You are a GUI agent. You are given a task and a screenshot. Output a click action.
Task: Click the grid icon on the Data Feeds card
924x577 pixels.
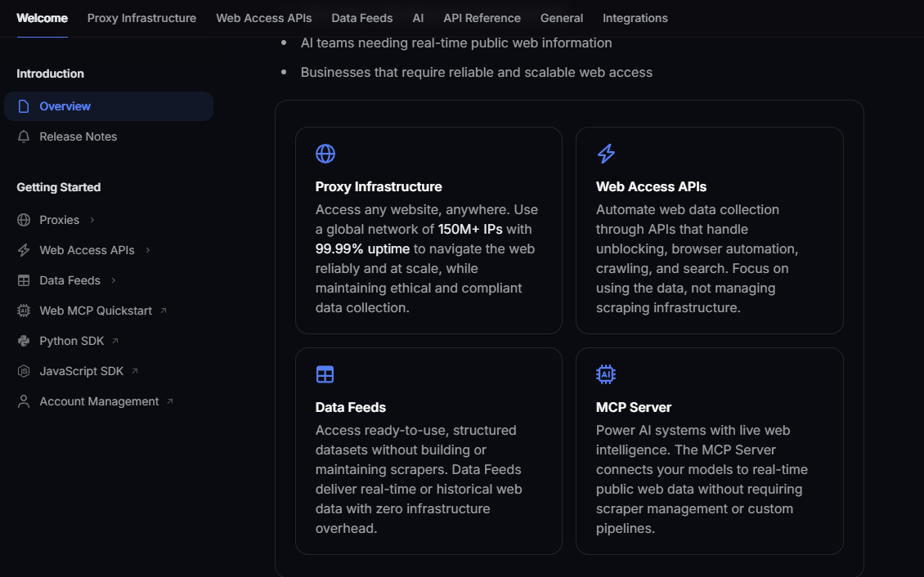325,373
